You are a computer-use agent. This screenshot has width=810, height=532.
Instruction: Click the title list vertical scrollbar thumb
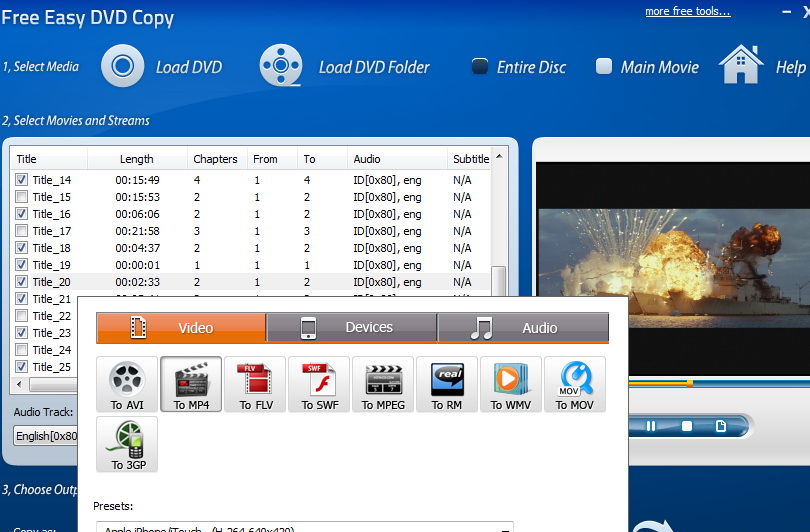(x=499, y=281)
